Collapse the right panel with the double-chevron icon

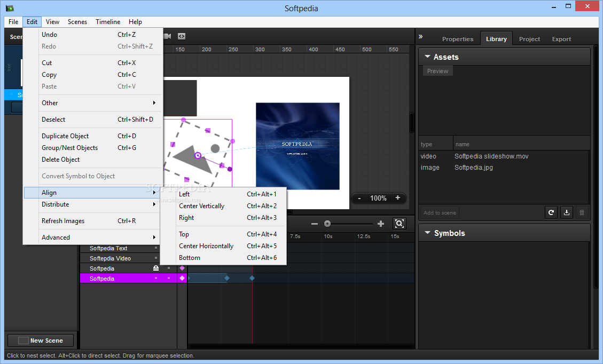tap(421, 36)
